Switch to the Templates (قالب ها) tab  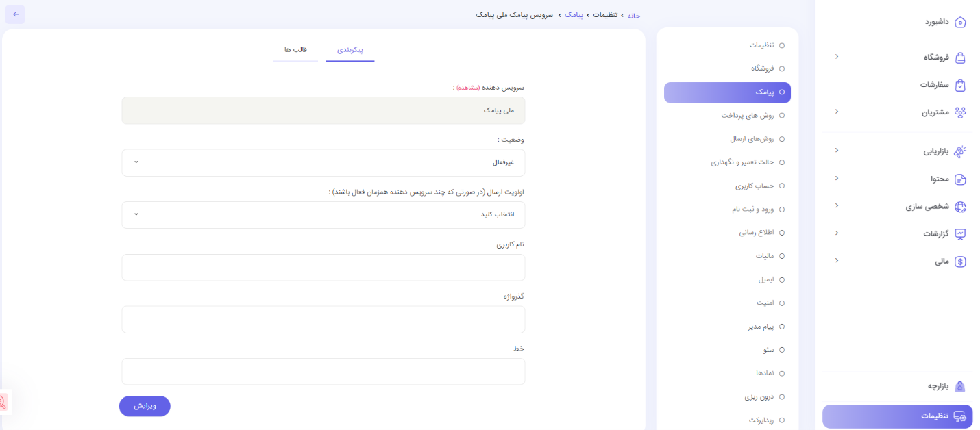coord(295,50)
